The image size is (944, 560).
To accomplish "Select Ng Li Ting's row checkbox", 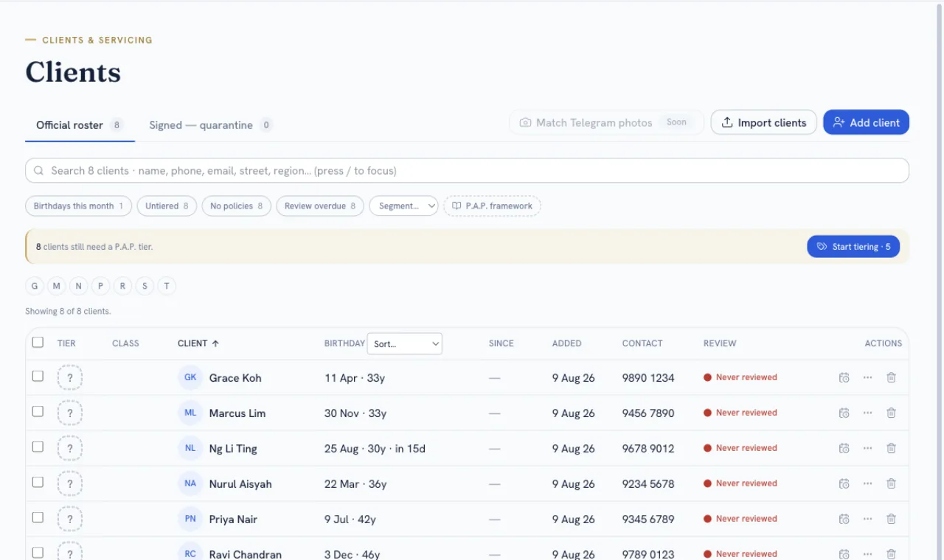I will [x=38, y=447].
